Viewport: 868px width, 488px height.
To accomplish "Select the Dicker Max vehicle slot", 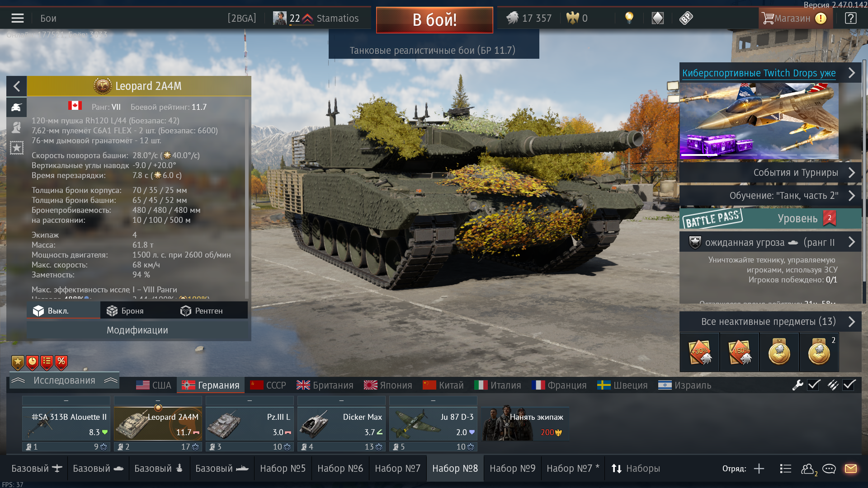I will (341, 423).
